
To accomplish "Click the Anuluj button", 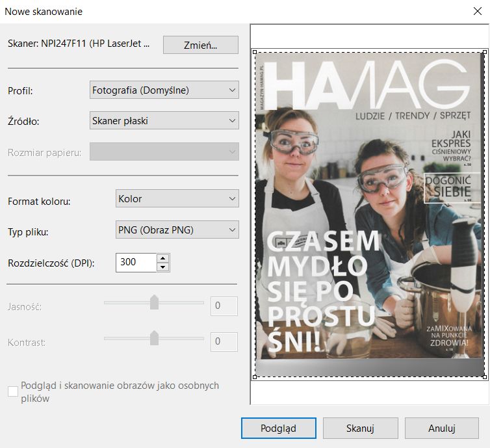I will [442, 428].
